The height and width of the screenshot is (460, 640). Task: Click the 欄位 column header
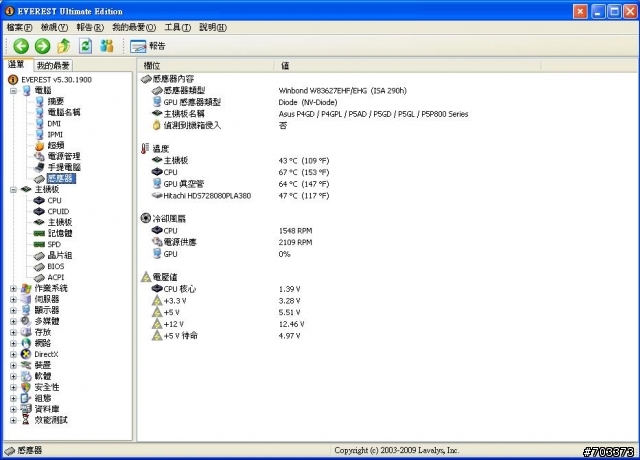206,65
